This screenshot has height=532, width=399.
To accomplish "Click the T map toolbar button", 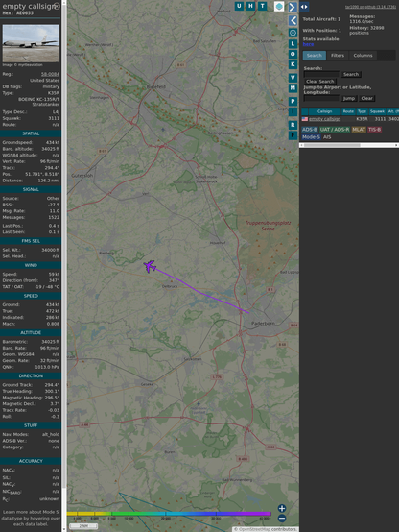I will [x=263, y=6].
